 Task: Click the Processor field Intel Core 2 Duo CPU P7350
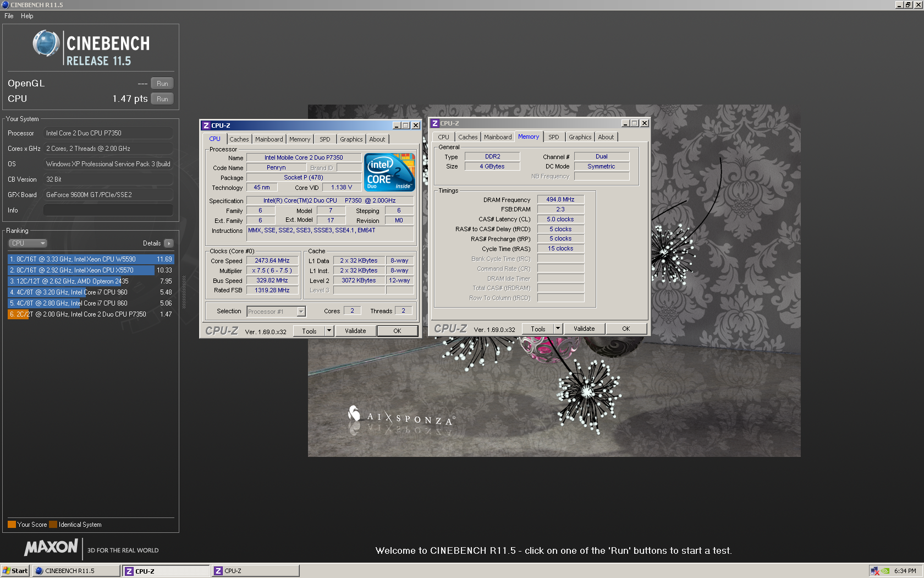click(108, 133)
